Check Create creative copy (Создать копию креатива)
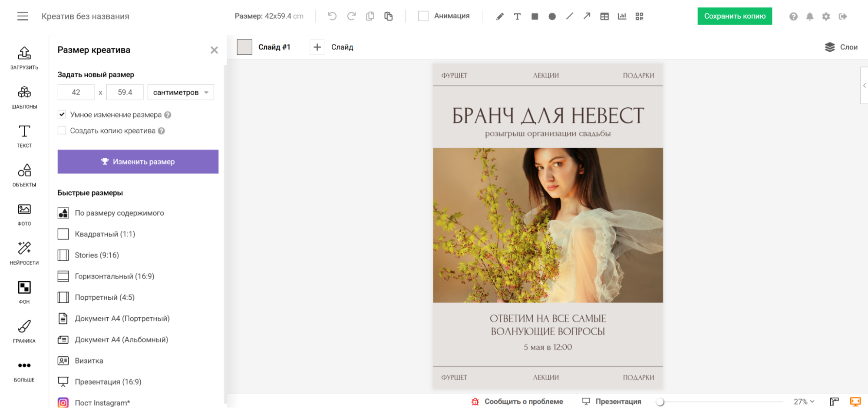Image resolution: width=868 pixels, height=408 pixels. pos(62,131)
